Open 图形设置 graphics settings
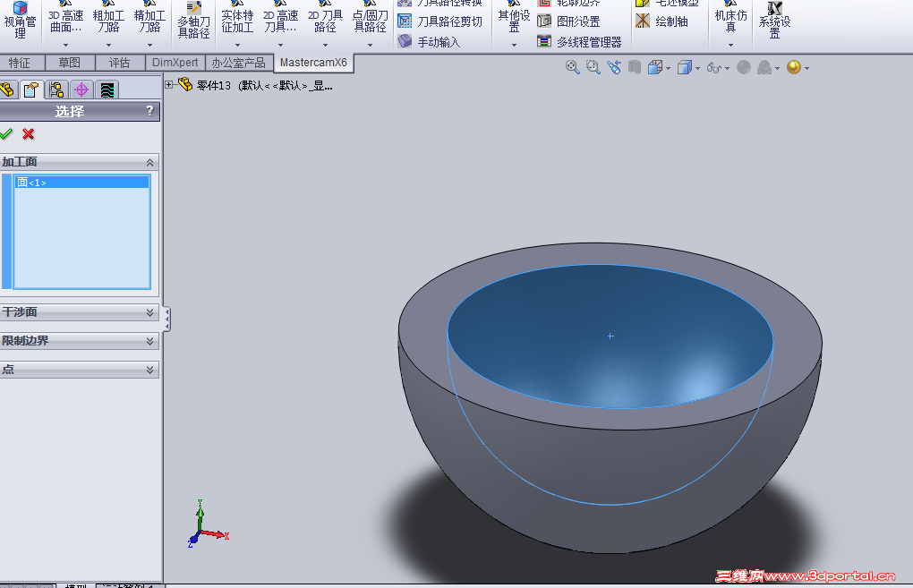The image size is (913, 588). [x=568, y=21]
